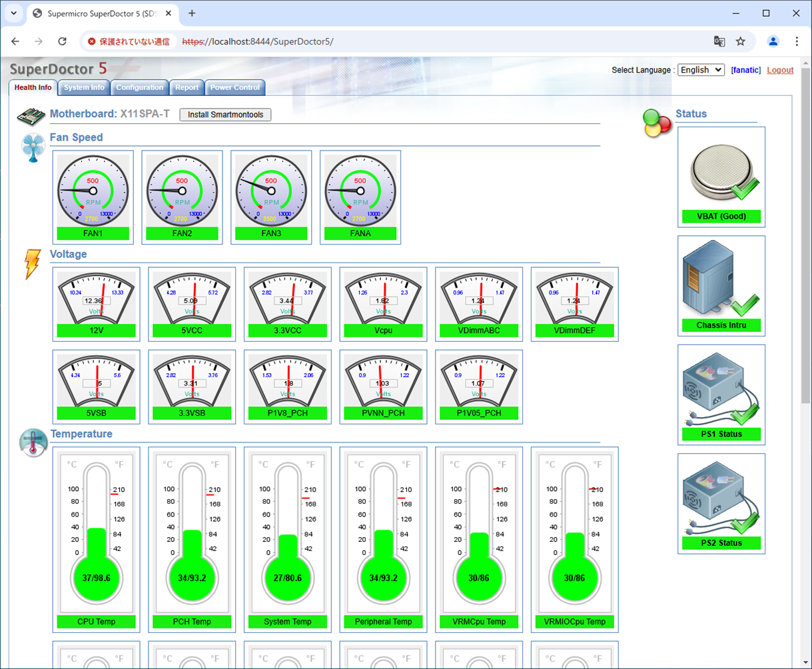Viewport: 812px width, 669px height.
Task: Click the 12V voltage gauge
Action: pos(97,304)
